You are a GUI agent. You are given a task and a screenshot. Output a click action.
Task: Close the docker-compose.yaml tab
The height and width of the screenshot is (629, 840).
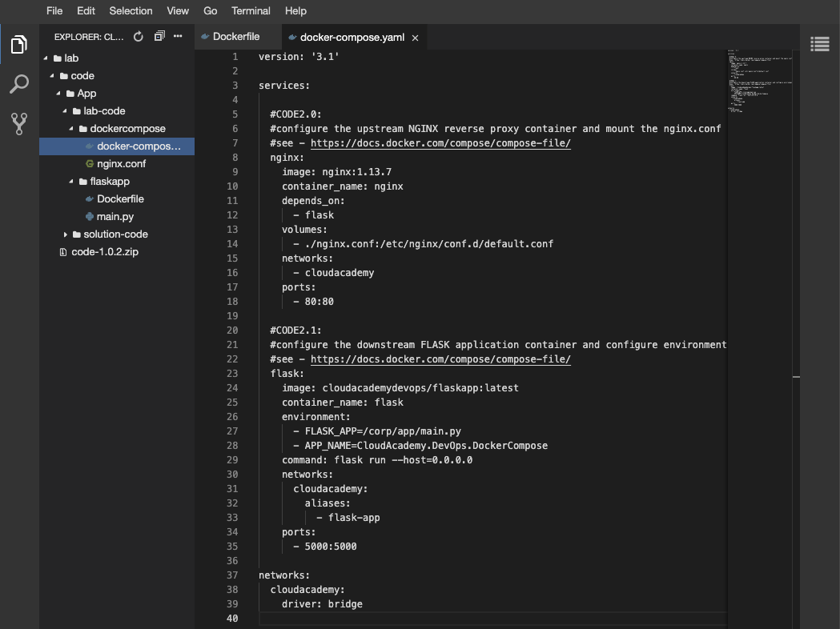pos(415,38)
